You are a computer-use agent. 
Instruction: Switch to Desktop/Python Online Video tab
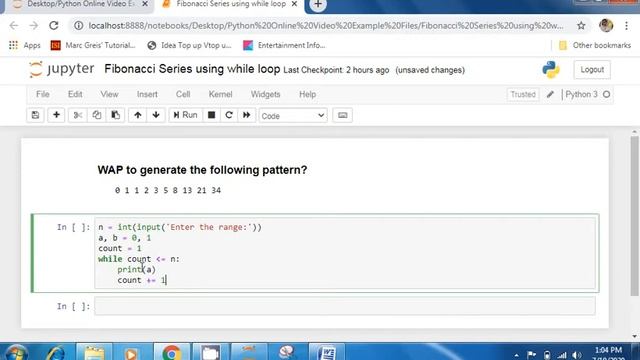76,4
